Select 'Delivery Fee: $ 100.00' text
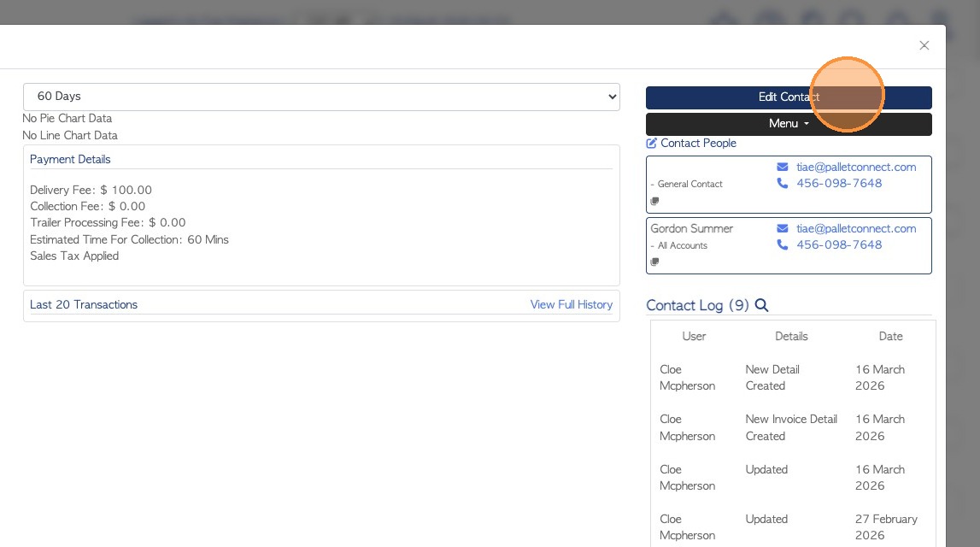 point(91,190)
